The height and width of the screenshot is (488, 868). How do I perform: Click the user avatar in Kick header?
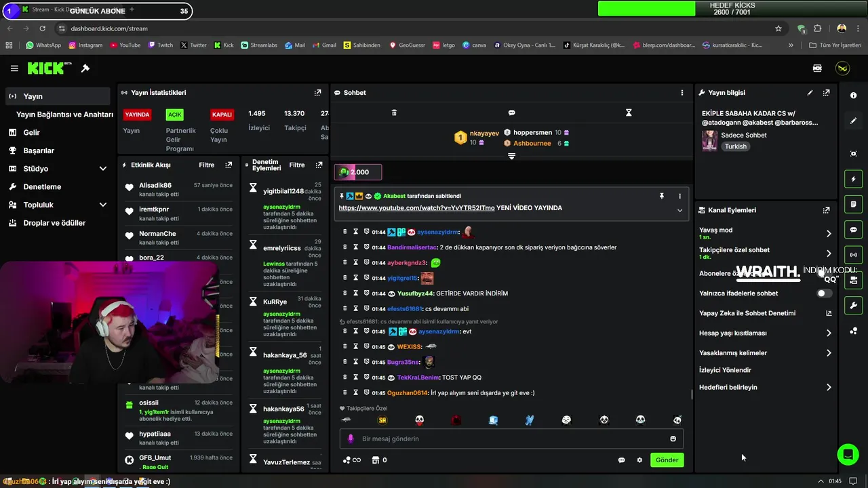[842, 68]
